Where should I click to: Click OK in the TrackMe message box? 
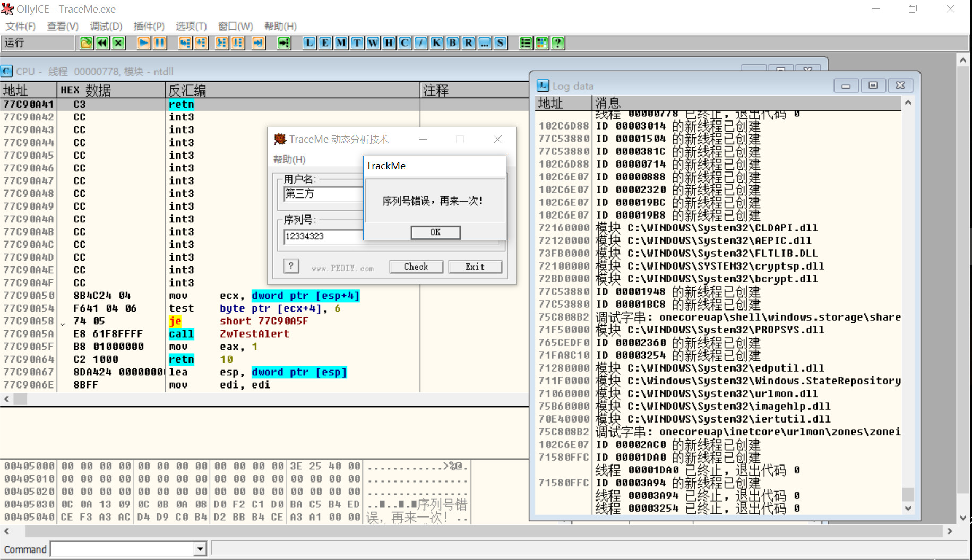[435, 232]
